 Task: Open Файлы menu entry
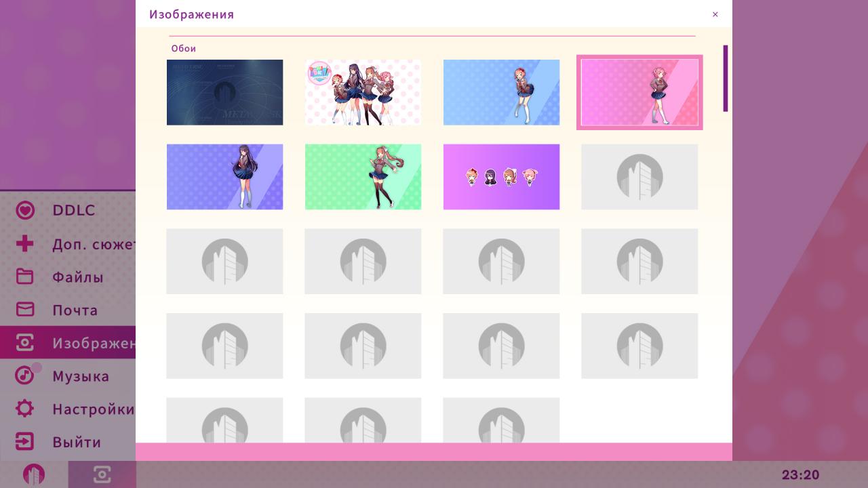pos(68,277)
